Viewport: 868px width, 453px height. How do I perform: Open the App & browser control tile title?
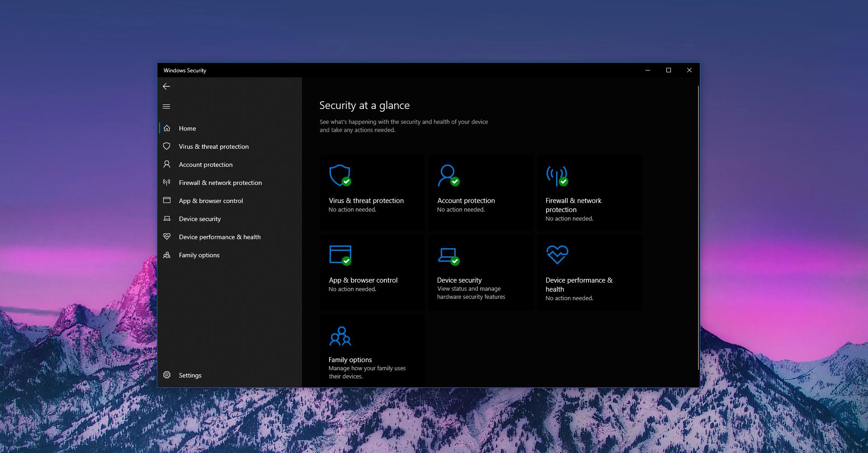[363, 280]
